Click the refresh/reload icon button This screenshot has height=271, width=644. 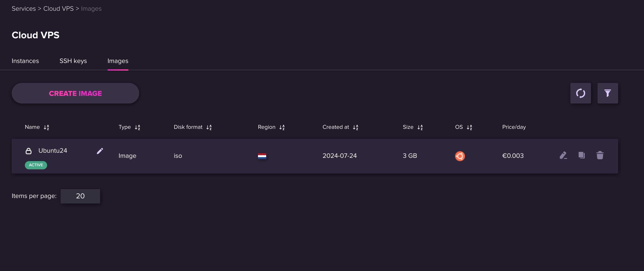[581, 93]
